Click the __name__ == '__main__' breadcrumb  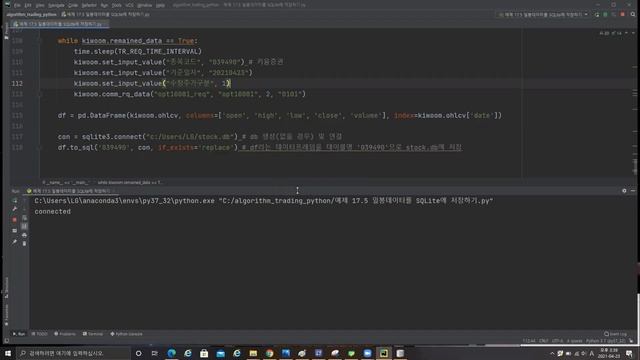[x=66, y=182]
